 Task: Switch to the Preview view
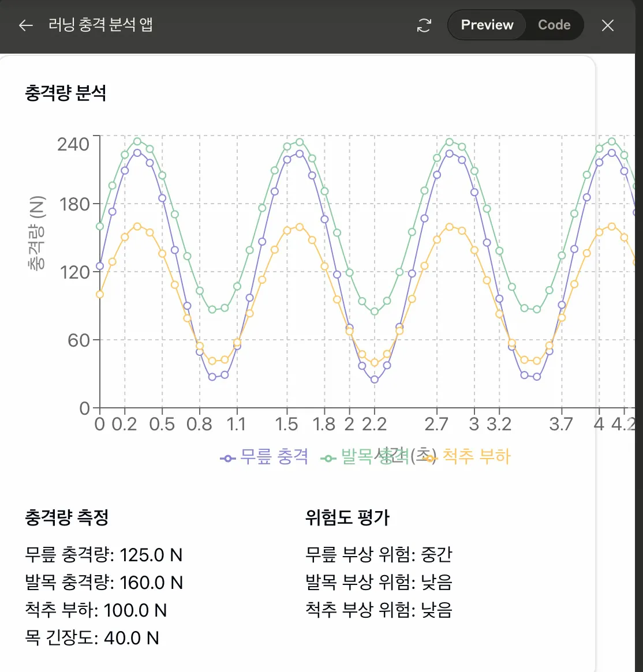[x=486, y=25]
